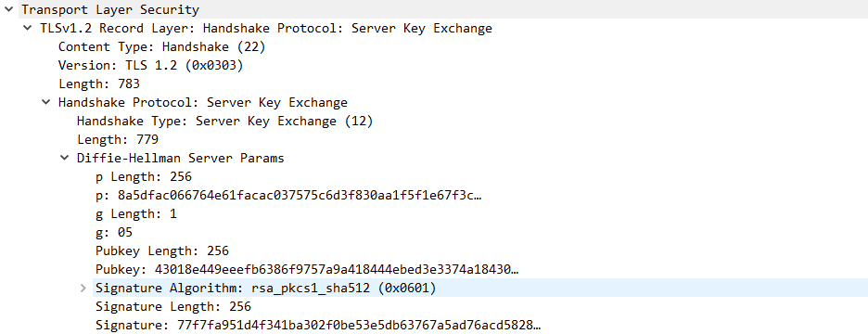
Task: Expand the Signature Algorithm rsa_pkcs1_sha512 node
Action: [x=83, y=288]
